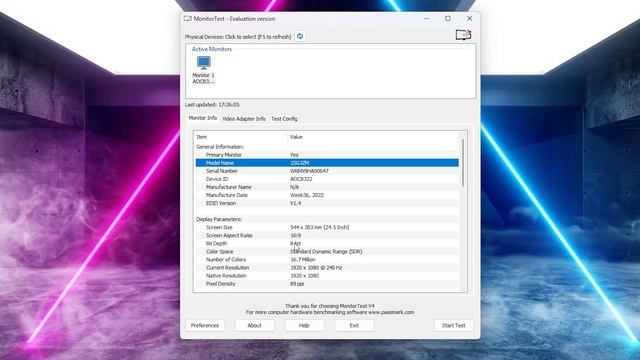Screen dimensions: 640x360
Task: Close the MonitorTest window
Action: 469,19
